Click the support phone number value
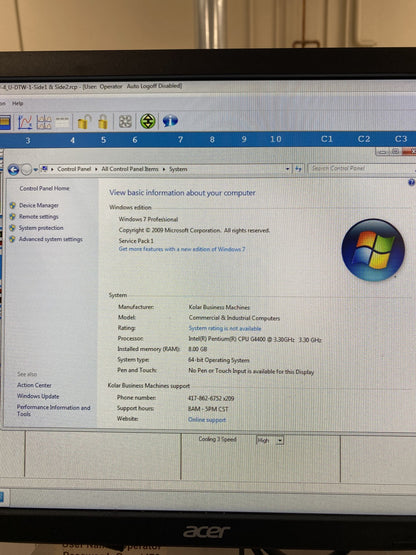 (x=211, y=399)
